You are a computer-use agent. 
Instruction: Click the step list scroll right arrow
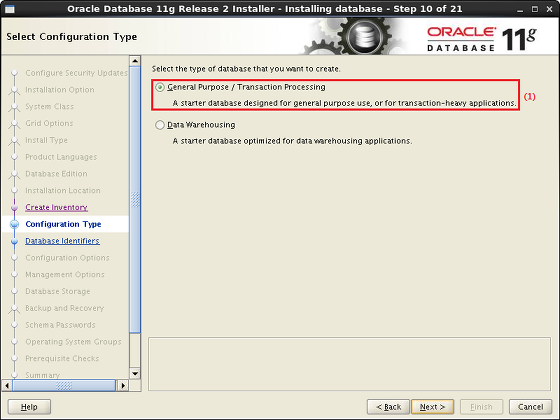pos(123,385)
